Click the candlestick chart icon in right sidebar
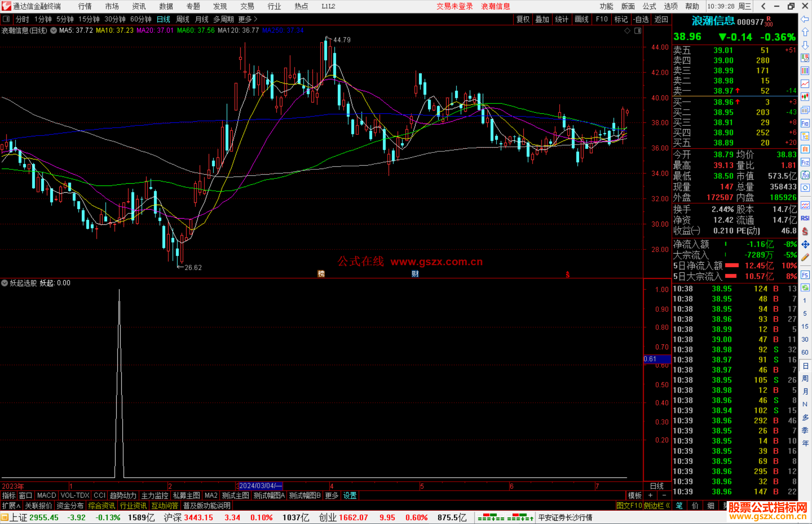The image size is (812, 524). point(805,97)
